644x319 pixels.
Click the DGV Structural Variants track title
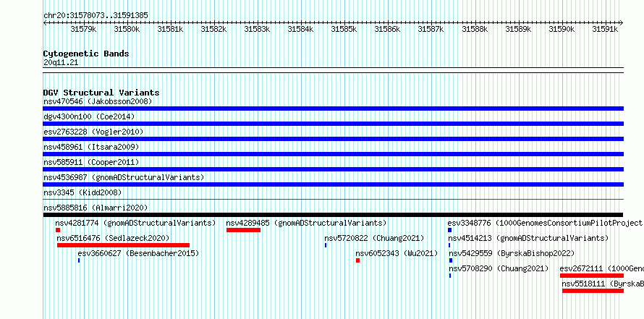pos(101,93)
